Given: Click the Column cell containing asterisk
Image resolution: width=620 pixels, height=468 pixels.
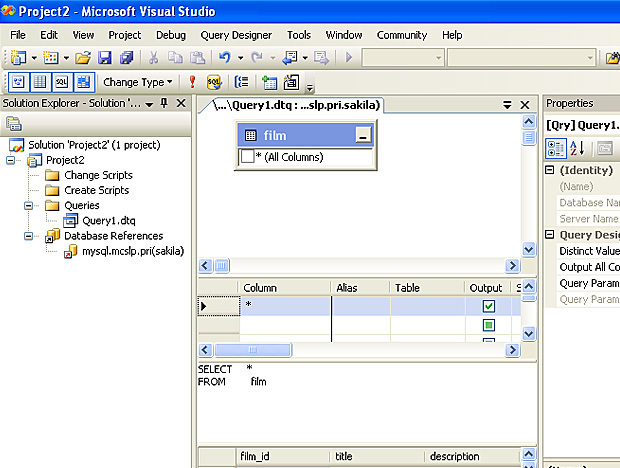Looking at the screenshot, I should [285, 306].
